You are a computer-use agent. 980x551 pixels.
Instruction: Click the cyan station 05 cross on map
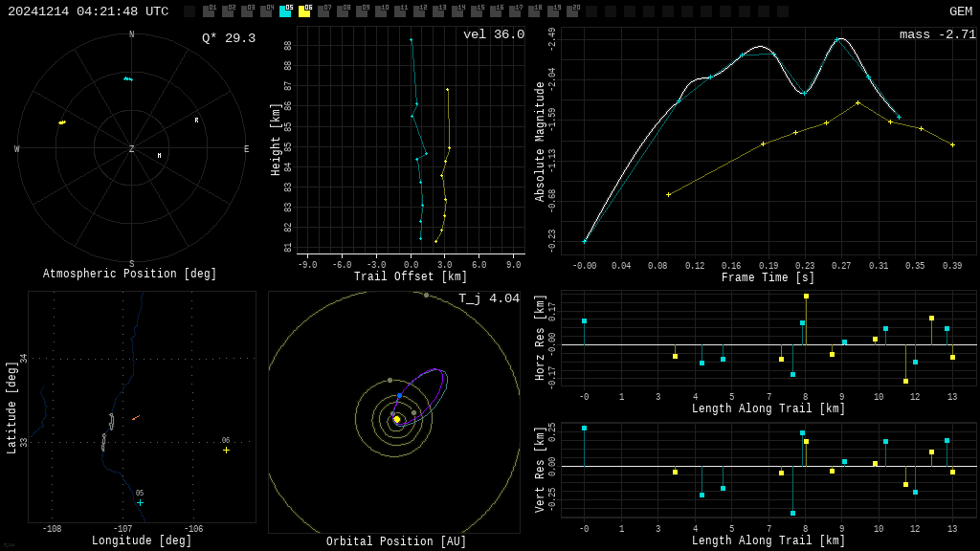[x=140, y=502]
